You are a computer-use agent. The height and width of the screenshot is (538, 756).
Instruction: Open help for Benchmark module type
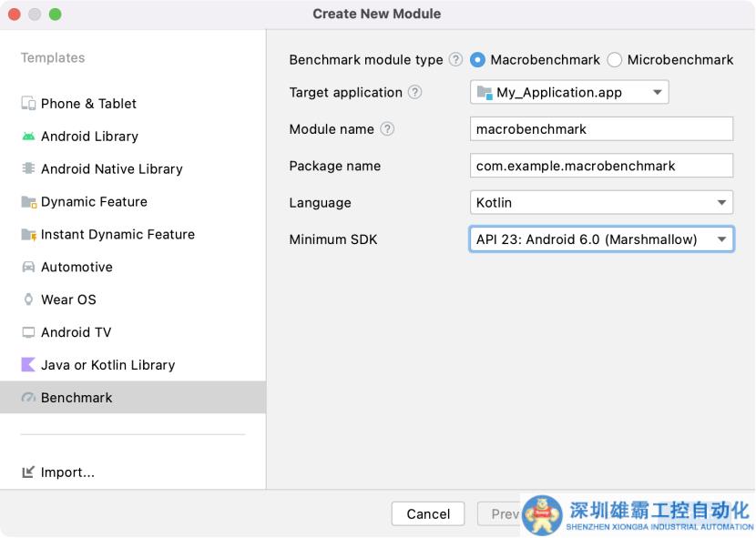pyautogui.click(x=455, y=60)
